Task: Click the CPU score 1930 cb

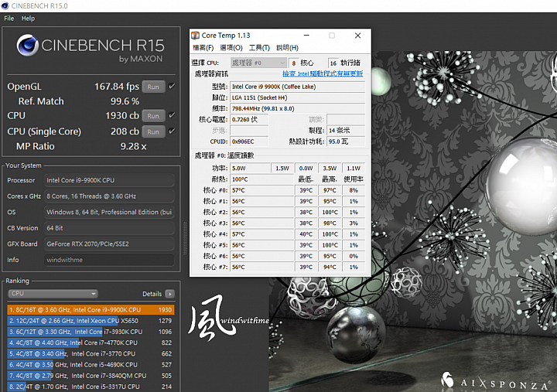Action: tap(122, 116)
